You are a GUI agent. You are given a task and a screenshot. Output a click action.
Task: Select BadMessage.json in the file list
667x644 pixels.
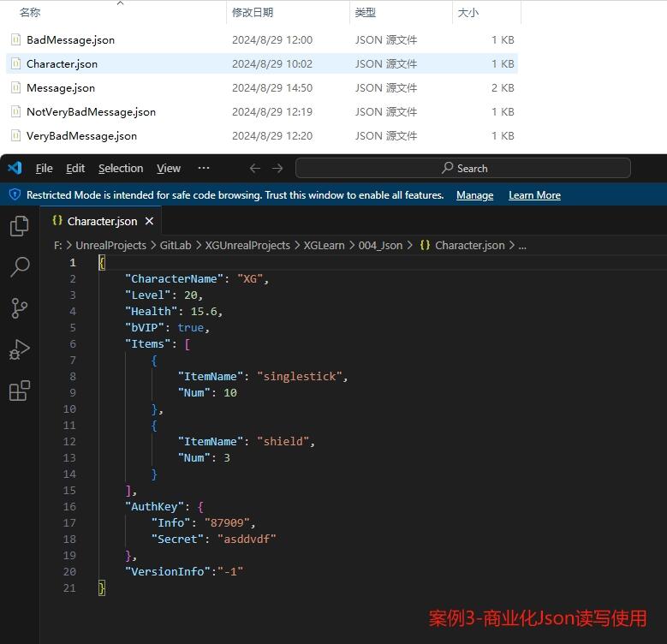click(70, 40)
